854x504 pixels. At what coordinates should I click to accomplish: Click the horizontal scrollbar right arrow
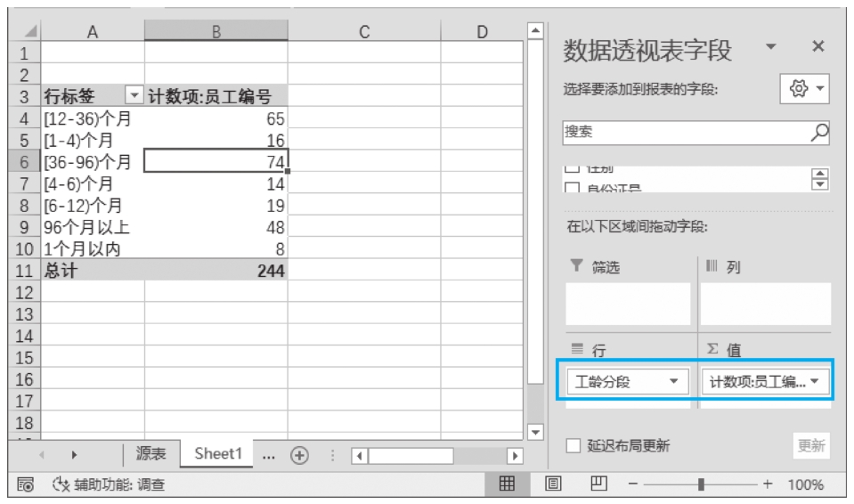coord(515,456)
